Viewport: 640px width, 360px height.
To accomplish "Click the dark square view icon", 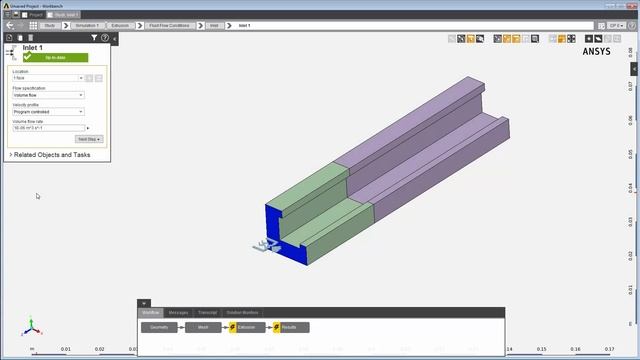I will click(589, 39).
